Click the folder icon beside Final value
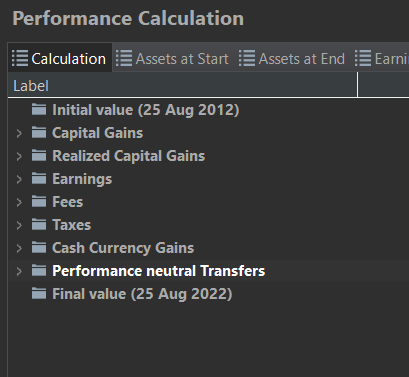409x377 pixels. [x=39, y=293]
